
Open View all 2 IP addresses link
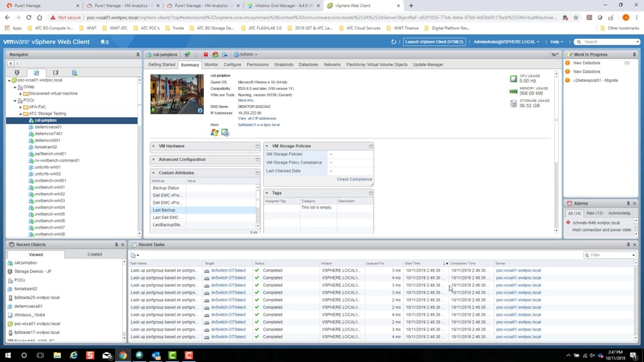(x=257, y=119)
